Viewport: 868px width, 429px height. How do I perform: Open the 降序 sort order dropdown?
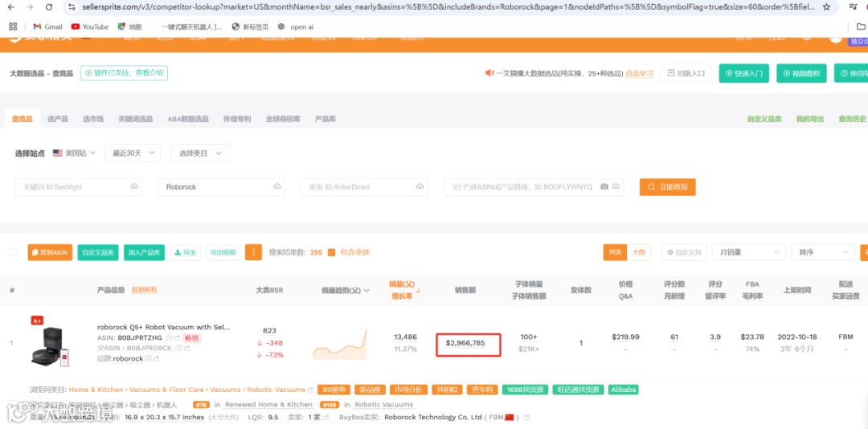pos(823,252)
